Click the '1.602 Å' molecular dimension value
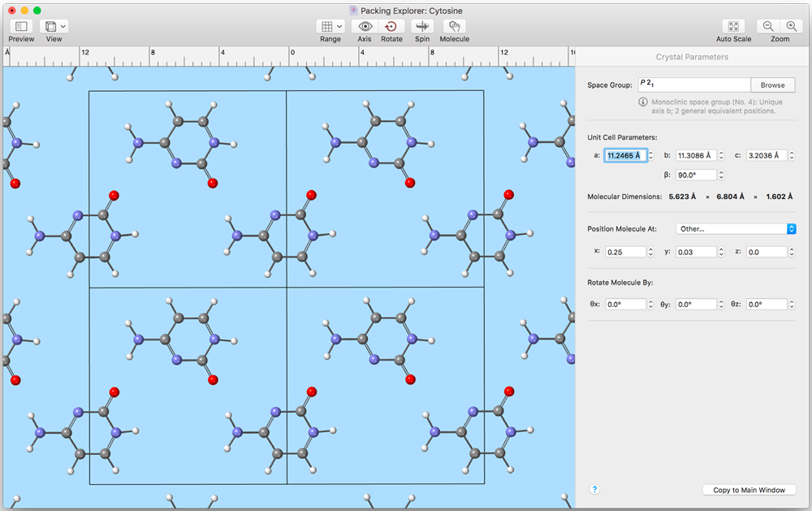This screenshot has width=812, height=511. (x=780, y=197)
